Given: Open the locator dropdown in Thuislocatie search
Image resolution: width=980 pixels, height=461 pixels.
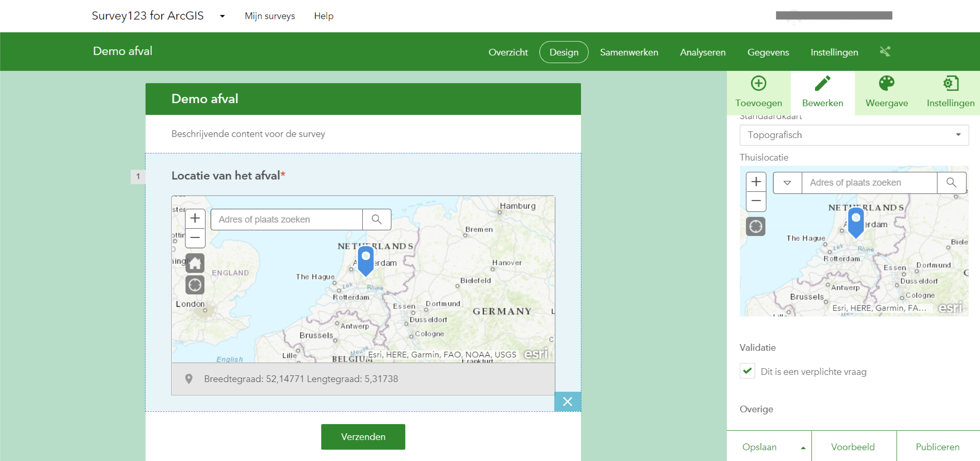Looking at the screenshot, I should point(787,183).
